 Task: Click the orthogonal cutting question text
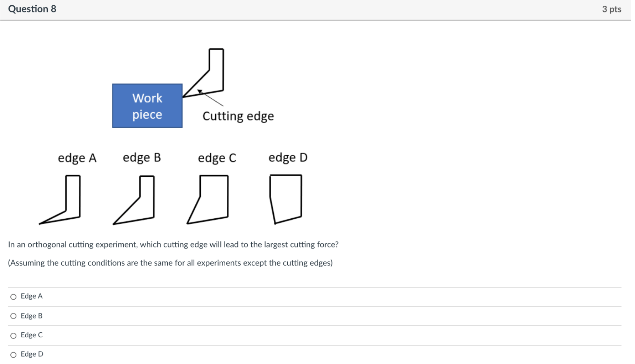(173, 245)
